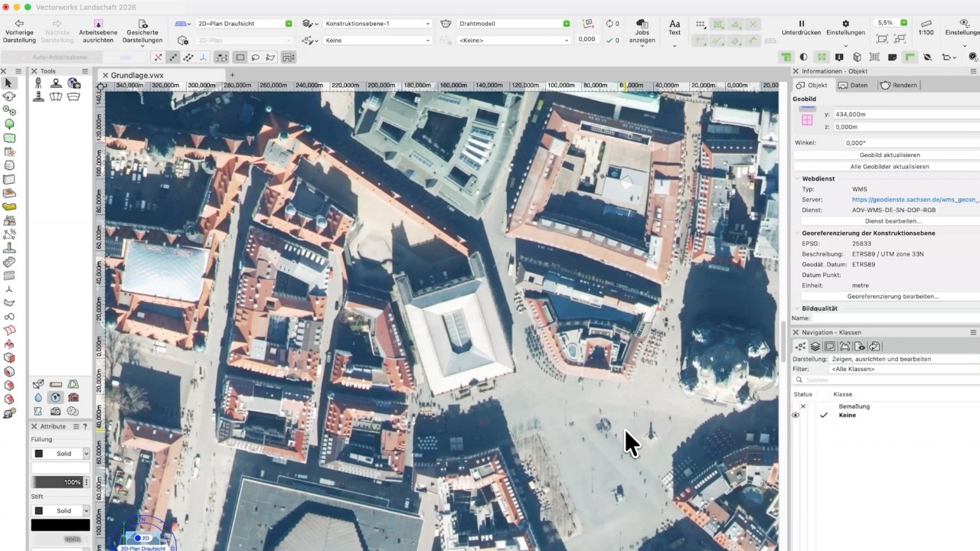Open the Tools palette options menu
980x551 pixels.
coord(85,71)
